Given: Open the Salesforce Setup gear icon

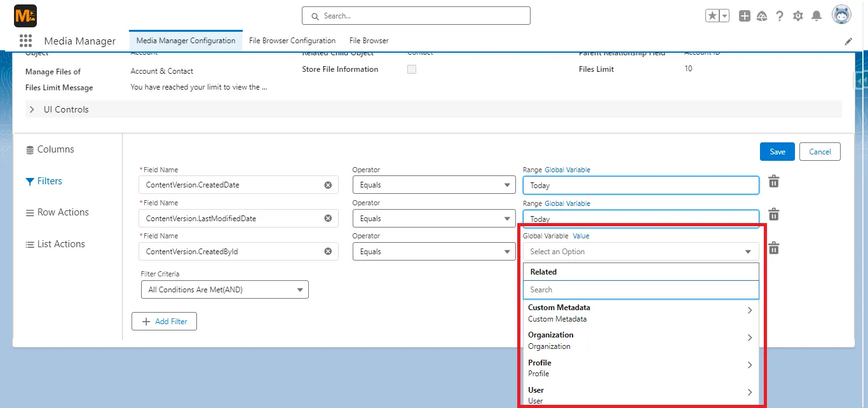Looking at the screenshot, I should click(x=798, y=15).
